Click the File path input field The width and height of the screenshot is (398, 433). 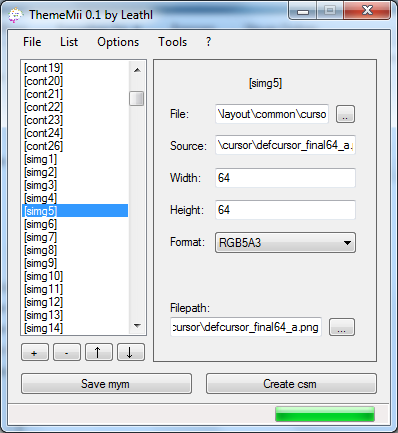click(x=272, y=114)
